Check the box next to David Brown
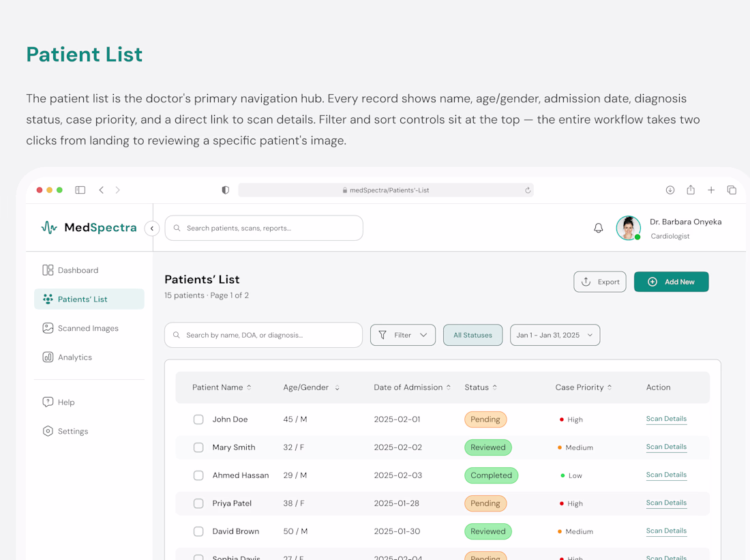This screenshot has width=750, height=560. click(x=198, y=531)
